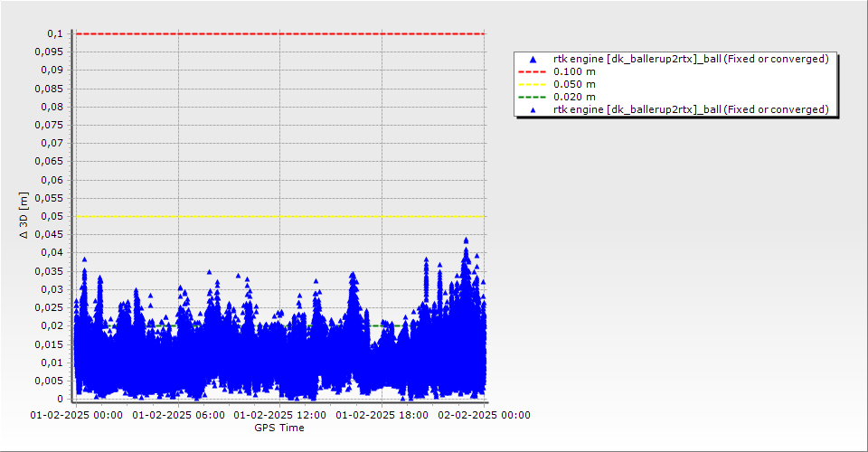Click the red dashed line legend sample
The image size is (868, 452).
pyautogui.click(x=533, y=71)
